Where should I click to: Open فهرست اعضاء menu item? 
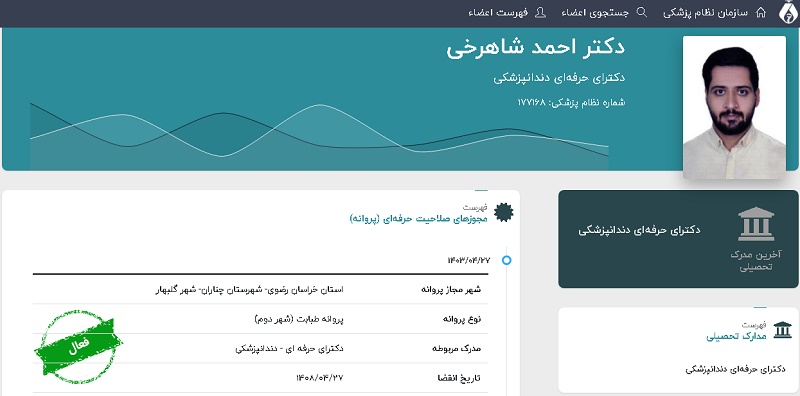point(498,13)
